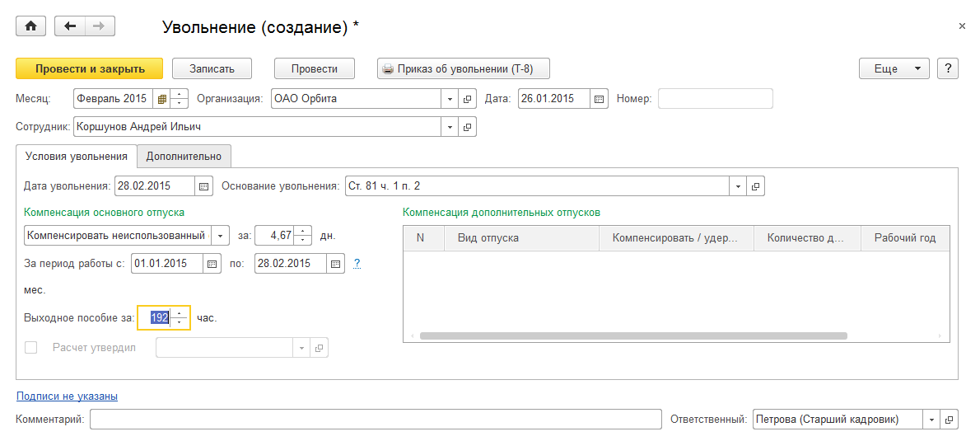Image resolution: width=980 pixels, height=441 pixels.
Task: Open the Основание увольнения record icon
Action: pyautogui.click(x=755, y=186)
